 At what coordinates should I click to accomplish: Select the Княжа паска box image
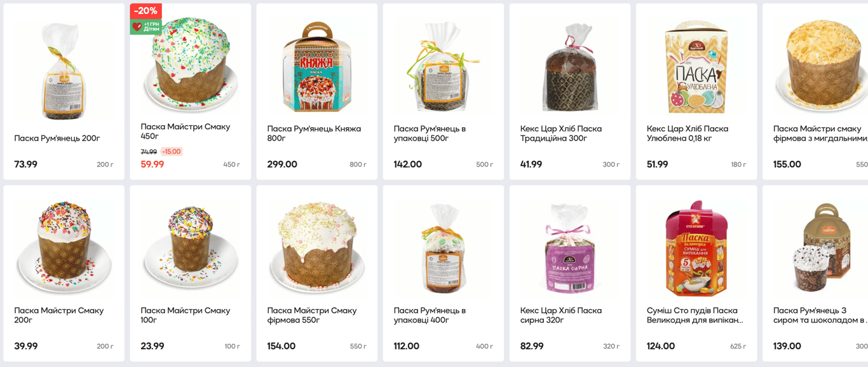pyautogui.click(x=316, y=66)
